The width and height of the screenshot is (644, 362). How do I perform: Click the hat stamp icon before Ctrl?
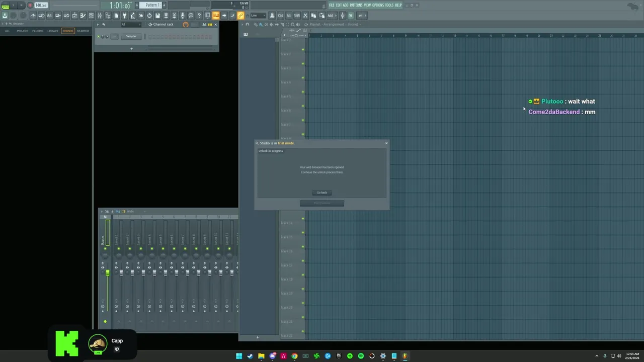pyautogui.click(x=272, y=16)
